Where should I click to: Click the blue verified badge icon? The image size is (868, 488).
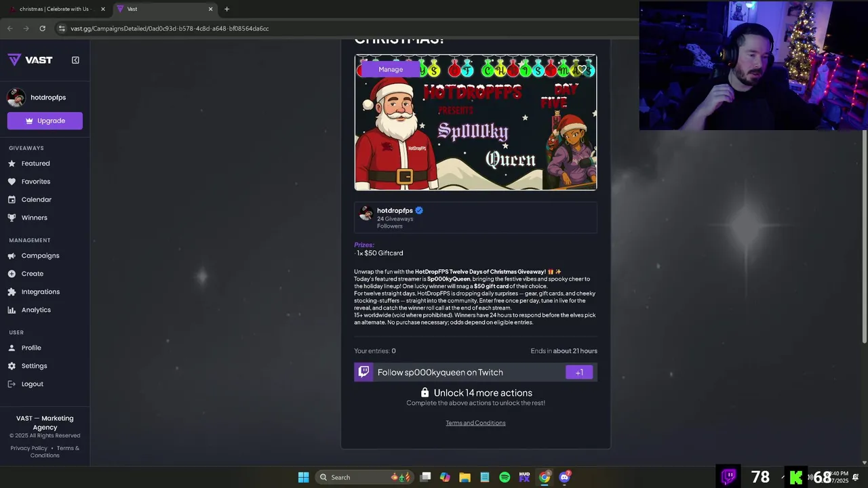coord(419,210)
